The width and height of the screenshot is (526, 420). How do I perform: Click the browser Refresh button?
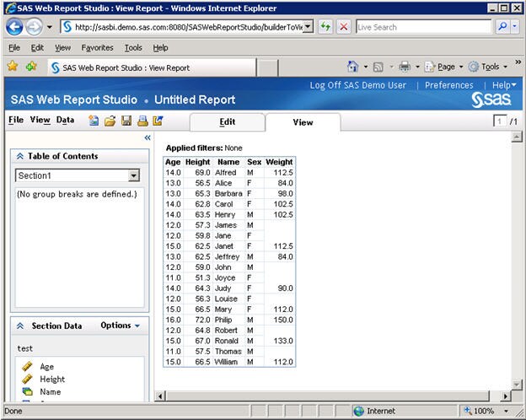325,27
